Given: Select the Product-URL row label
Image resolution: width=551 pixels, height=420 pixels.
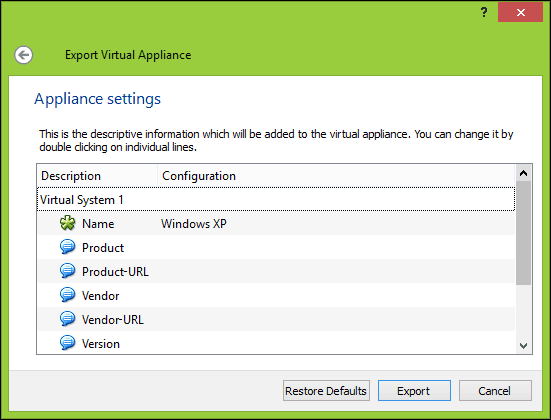Looking at the screenshot, I should [x=115, y=272].
